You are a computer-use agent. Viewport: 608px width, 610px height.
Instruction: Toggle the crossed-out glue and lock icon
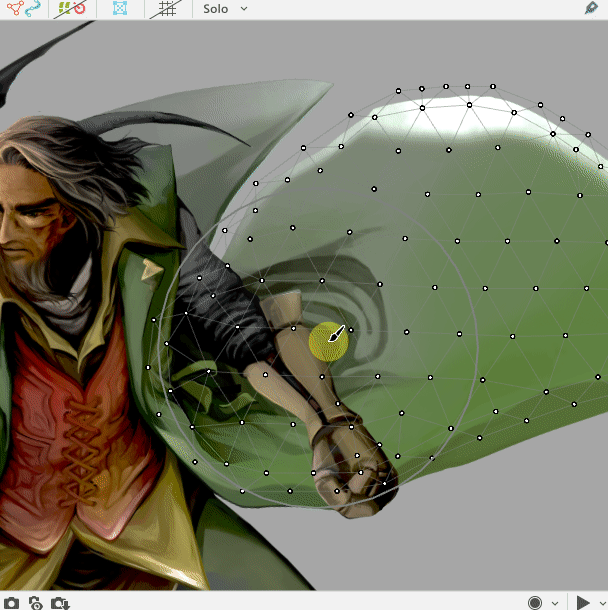tap(70, 8)
